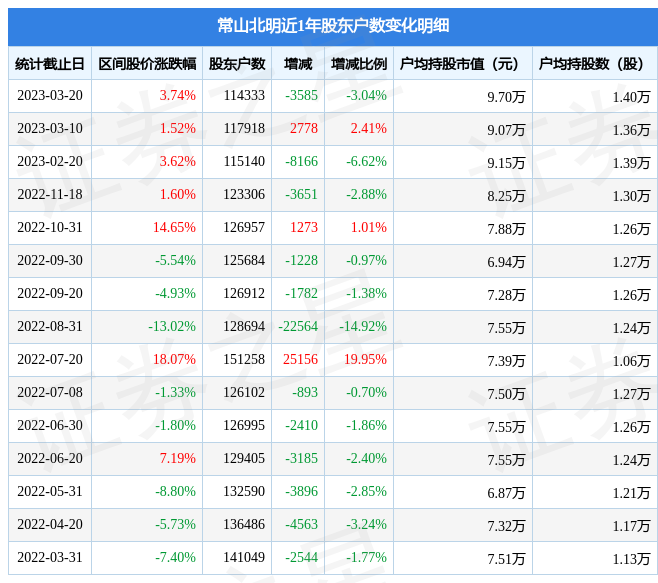Click the date 2023-03-10

pos(50,128)
